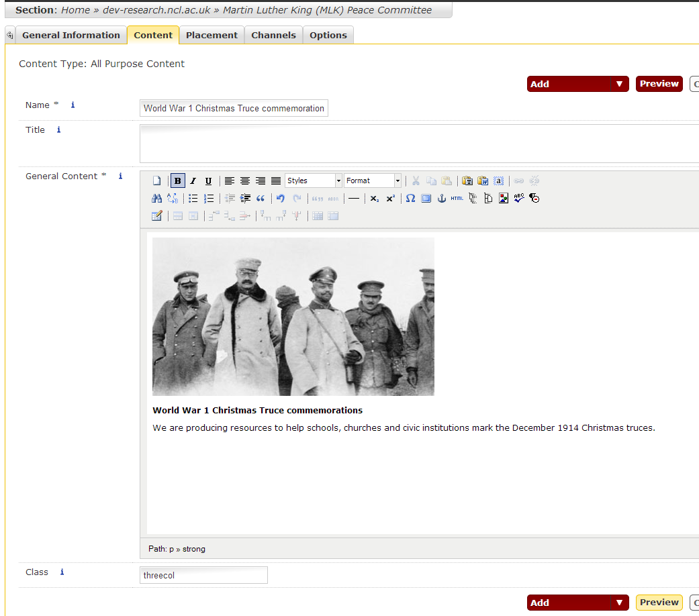Open the Styles dropdown
Image resolution: width=699 pixels, height=616 pixels.
tap(314, 181)
